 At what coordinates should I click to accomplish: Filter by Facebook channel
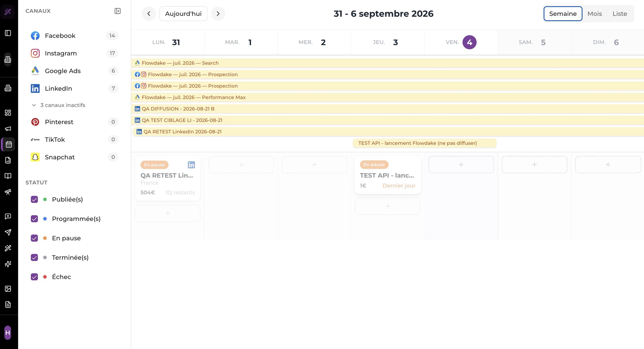[x=74, y=36]
